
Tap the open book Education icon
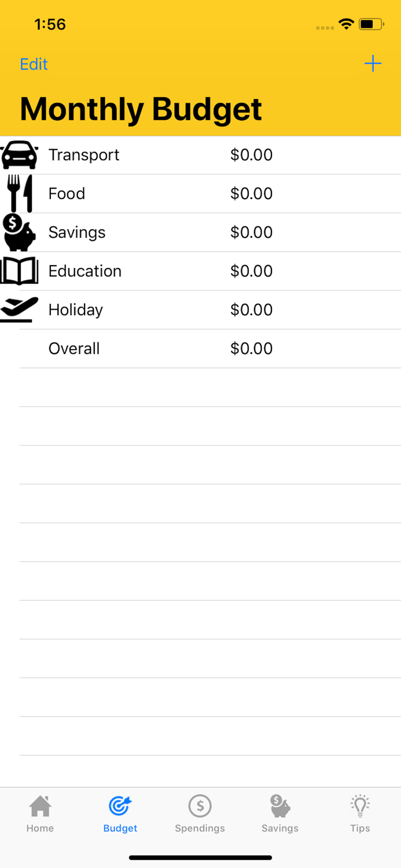(x=19, y=271)
